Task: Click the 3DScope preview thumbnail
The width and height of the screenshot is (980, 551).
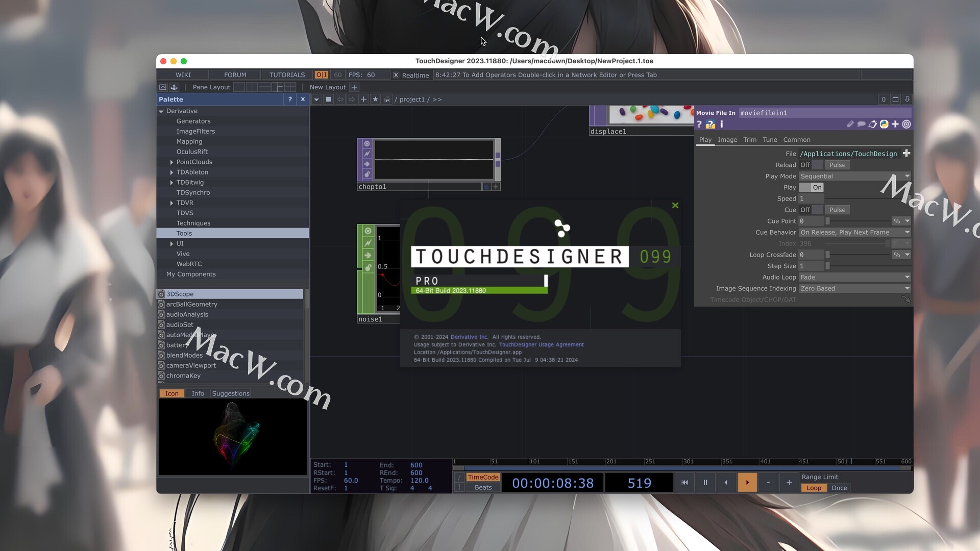Action: click(x=232, y=437)
